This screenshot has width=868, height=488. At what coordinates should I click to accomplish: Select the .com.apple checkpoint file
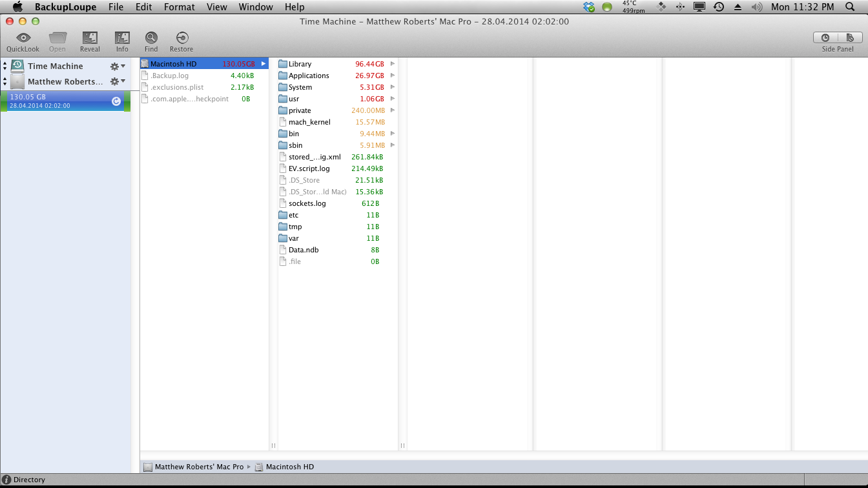coord(204,99)
